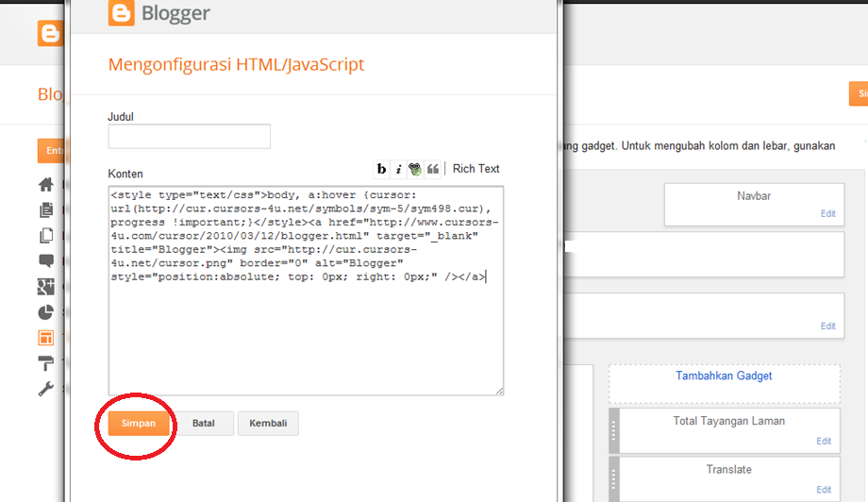Toggle bold formatting in content toolbar

pos(381,169)
